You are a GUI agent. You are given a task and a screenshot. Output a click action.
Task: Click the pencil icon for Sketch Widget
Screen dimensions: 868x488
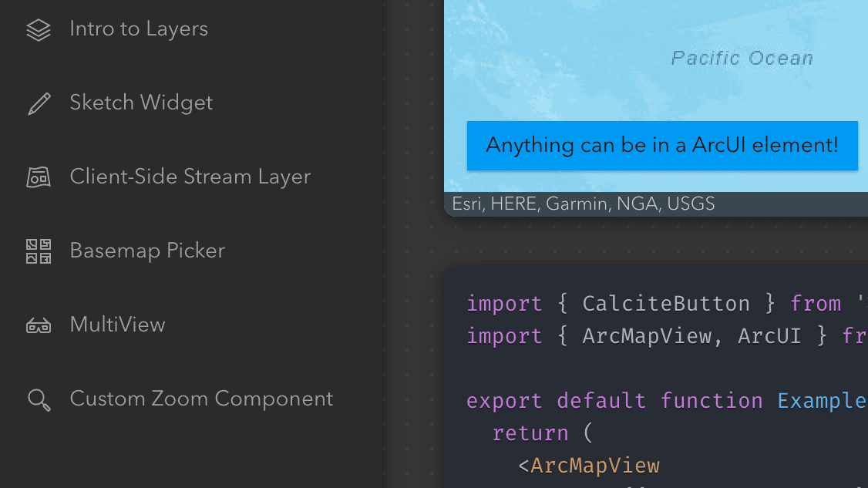click(x=39, y=103)
